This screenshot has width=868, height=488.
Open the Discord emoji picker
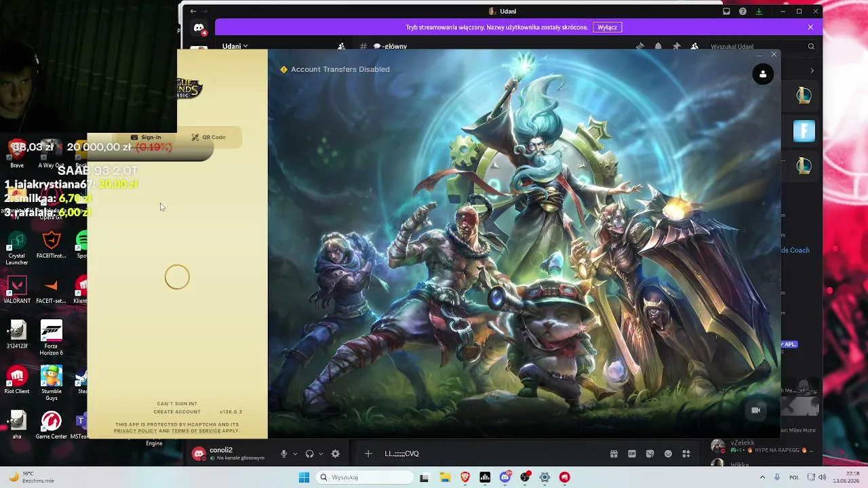tap(668, 453)
